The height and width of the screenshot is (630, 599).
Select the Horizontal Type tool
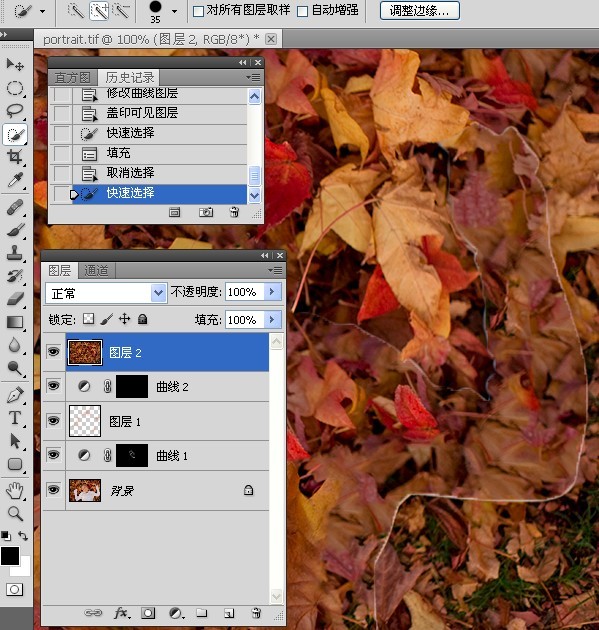pos(15,418)
